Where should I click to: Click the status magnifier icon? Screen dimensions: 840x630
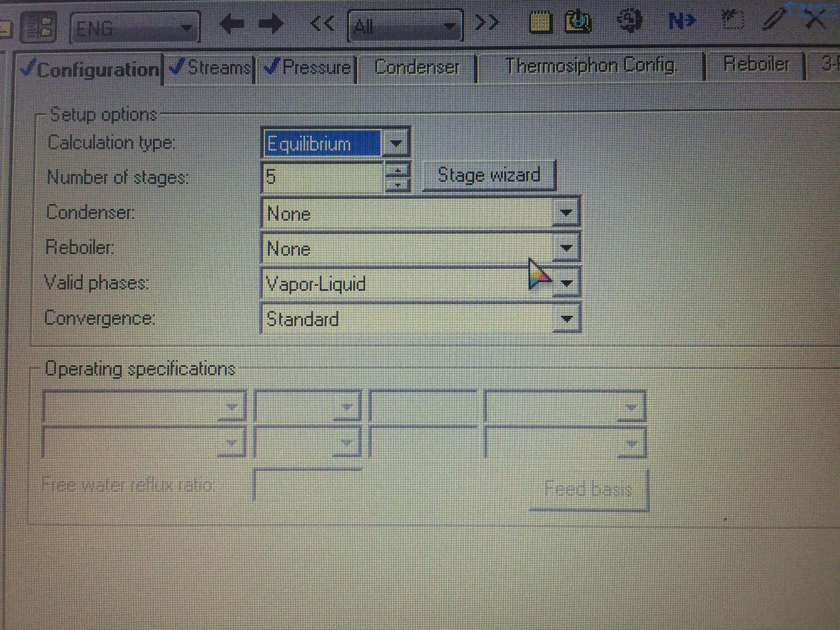click(578, 21)
